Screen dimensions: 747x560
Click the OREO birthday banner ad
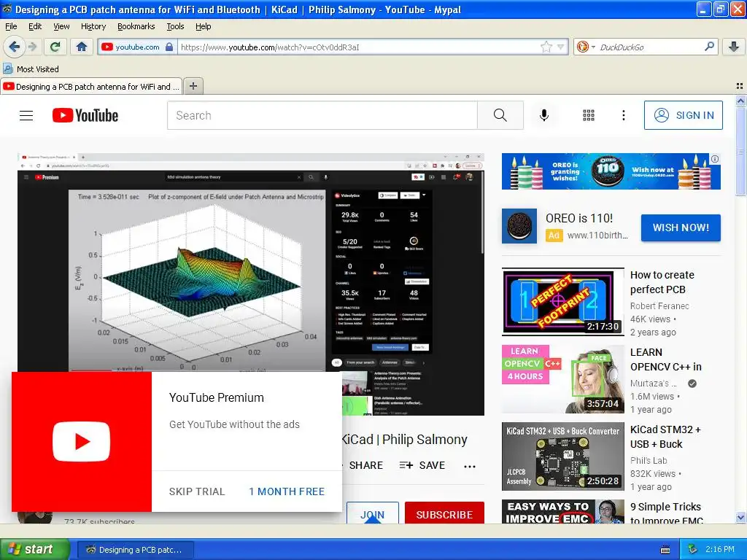pyautogui.click(x=611, y=171)
